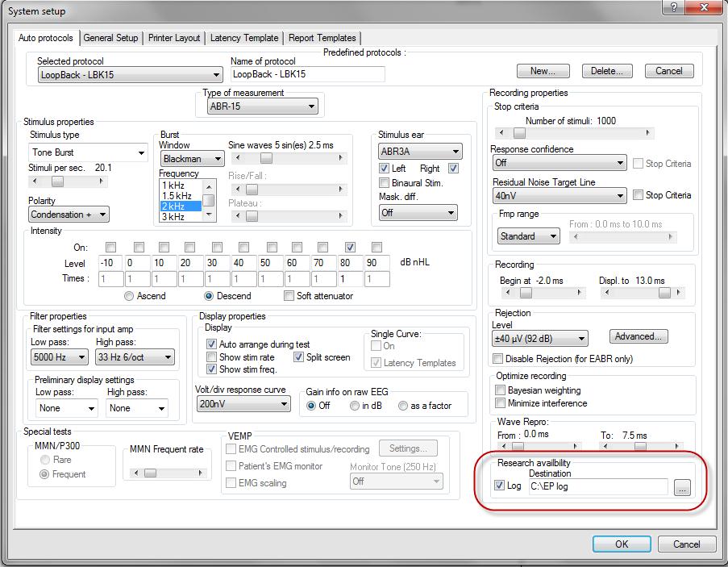Open the Polarity dropdown
This screenshot has width=728, height=567.
(69, 215)
